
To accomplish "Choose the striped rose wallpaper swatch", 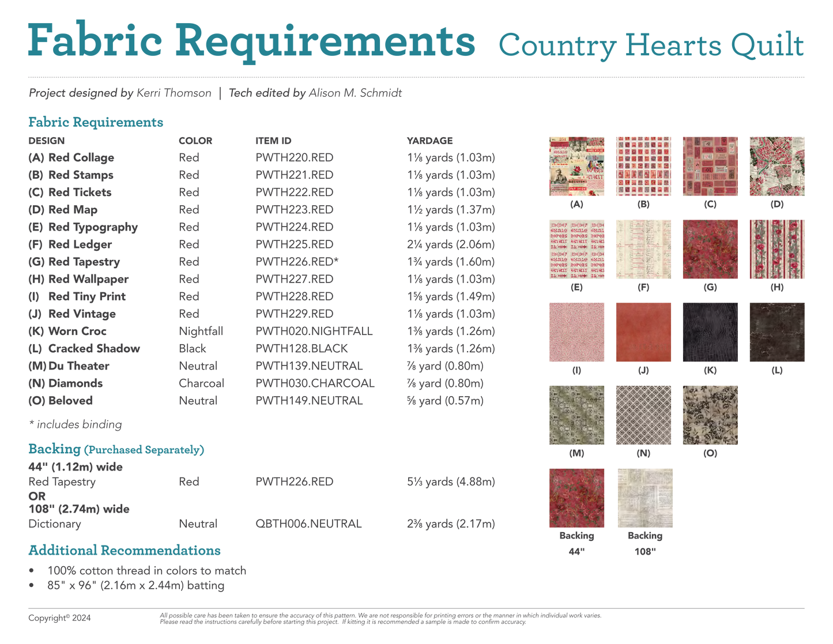I will coord(777,249).
